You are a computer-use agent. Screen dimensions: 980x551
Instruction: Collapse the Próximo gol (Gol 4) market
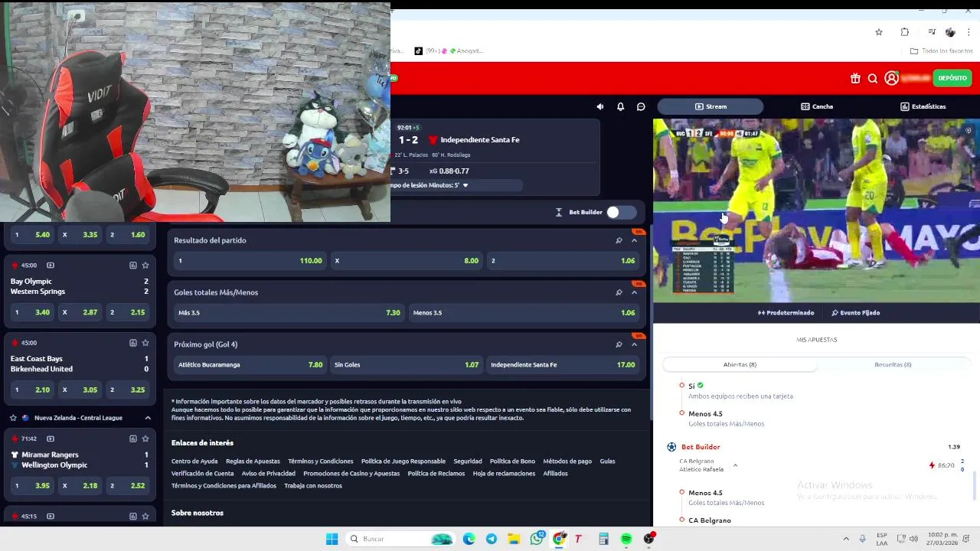[634, 344]
